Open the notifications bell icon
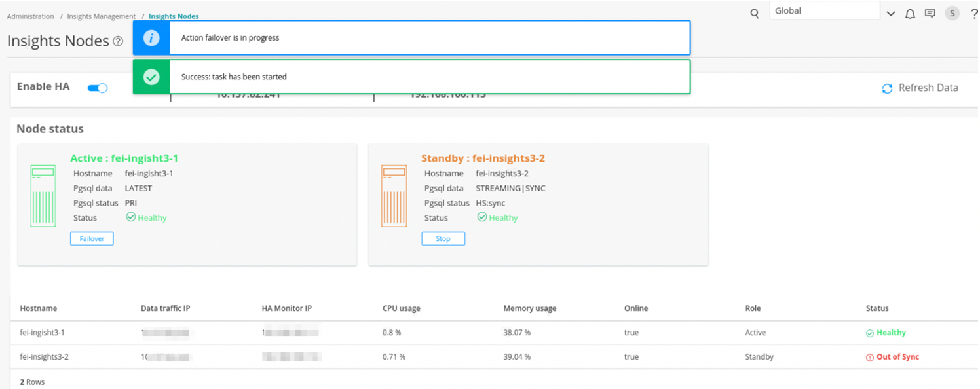 [910, 14]
